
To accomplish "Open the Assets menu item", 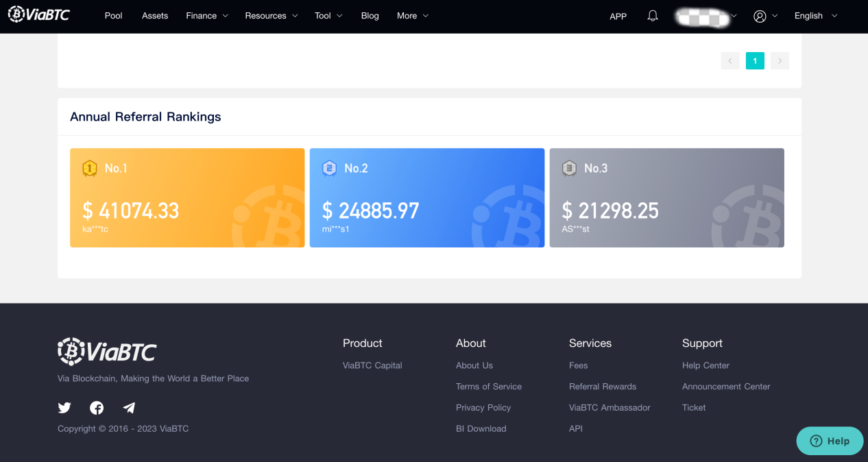I will 155,16.
